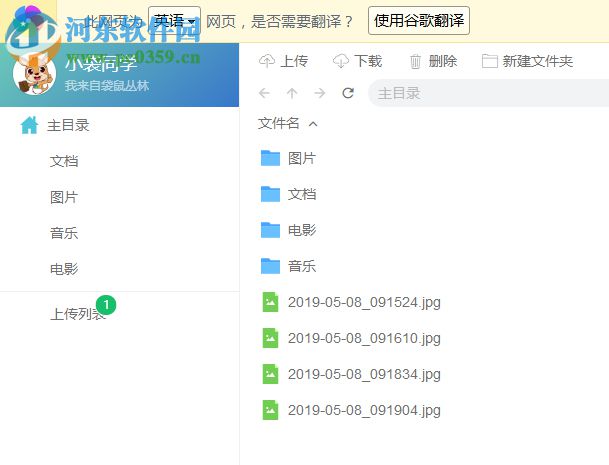This screenshot has width=609, height=465.
Task: Open the 英语 language dropdown
Action: click(x=174, y=21)
